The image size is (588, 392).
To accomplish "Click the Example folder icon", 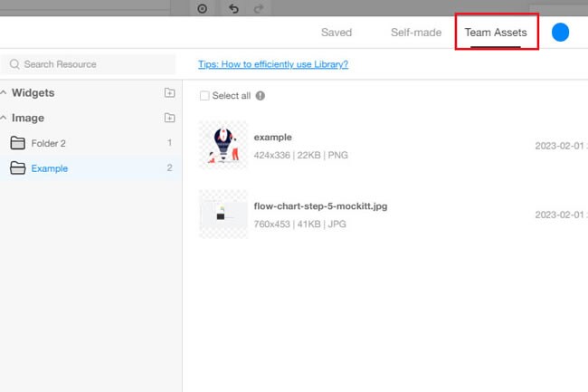I will click(x=17, y=168).
